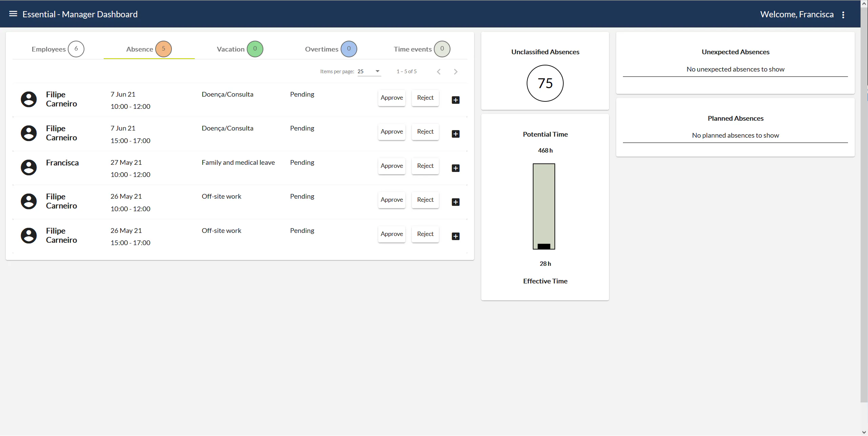868x436 pixels.
Task: Click the page vertical scrollbar down arrow
Action: coord(864,432)
